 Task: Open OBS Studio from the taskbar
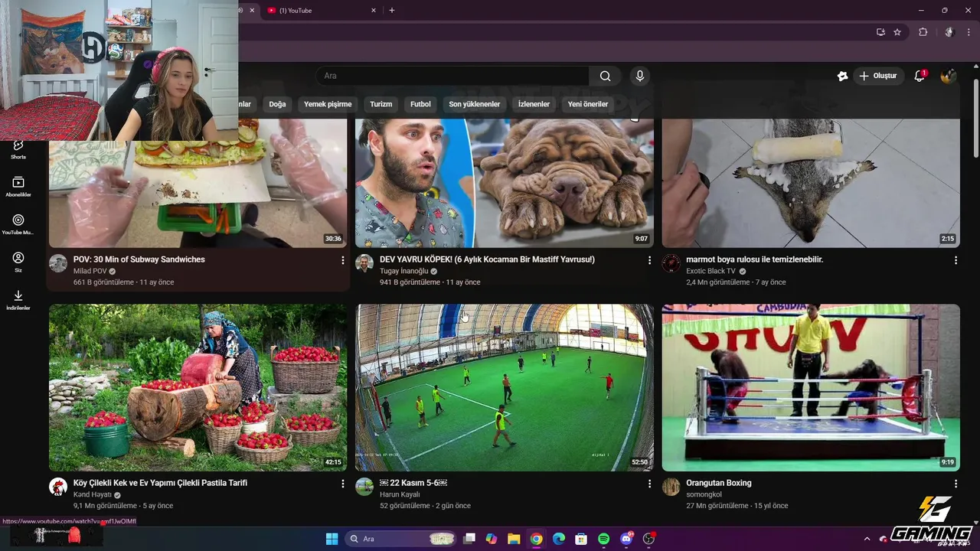[x=648, y=539]
